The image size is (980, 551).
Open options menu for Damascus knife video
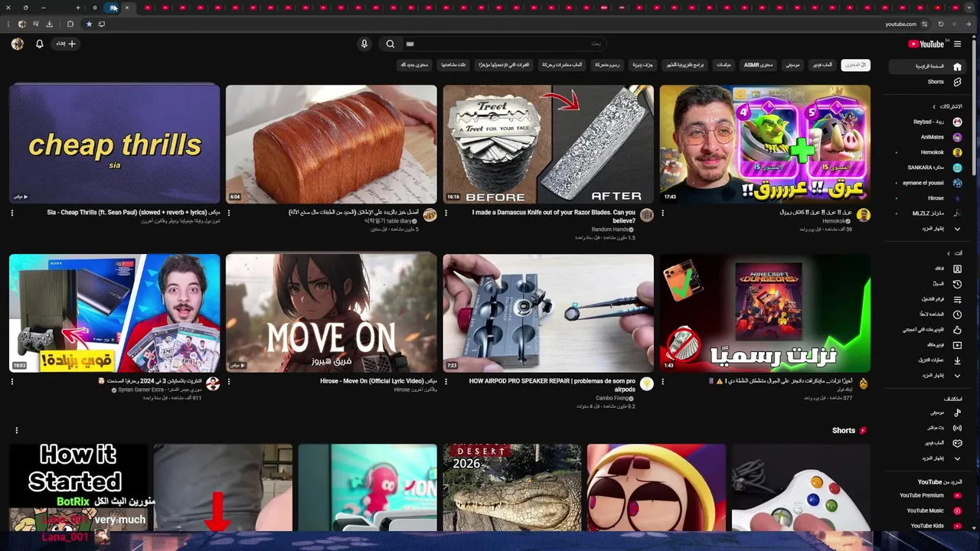[446, 213]
